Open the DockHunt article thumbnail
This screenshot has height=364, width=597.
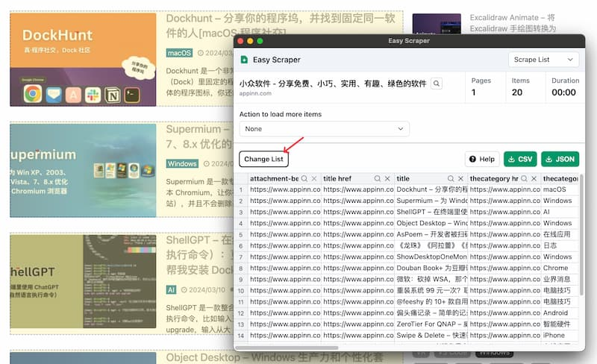point(83,60)
